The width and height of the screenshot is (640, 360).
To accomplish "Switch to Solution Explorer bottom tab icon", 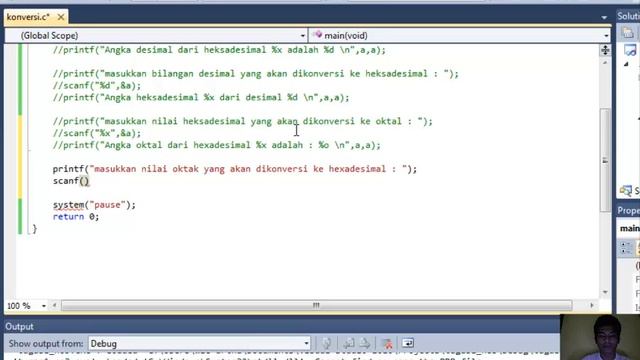I will pos(626,191).
